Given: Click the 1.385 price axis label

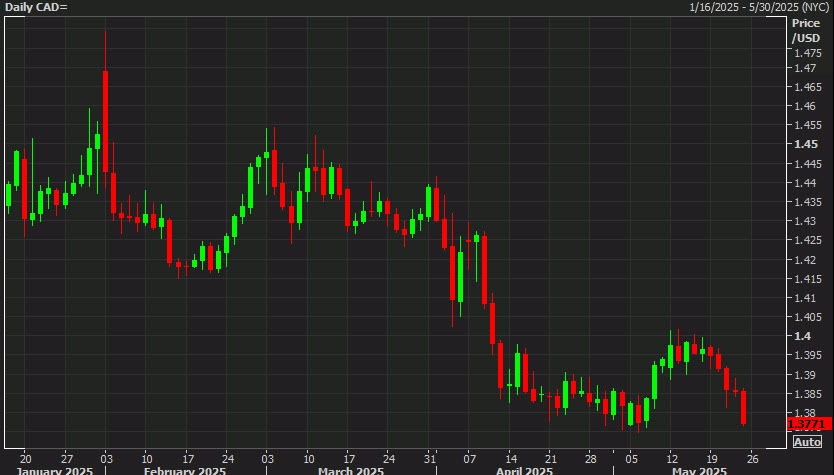Looking at the screenshot, I should coord(806,393).
